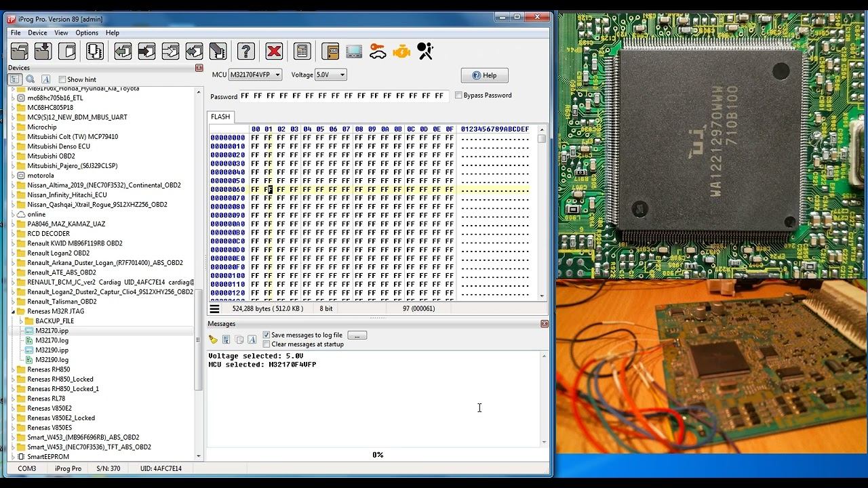868x488 pixels.
Task: Close the Messages panel
Action: (544, 324)
